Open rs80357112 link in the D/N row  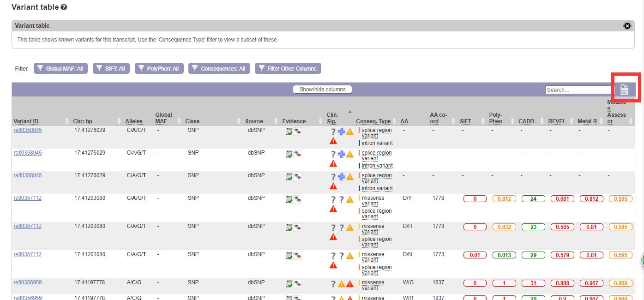pyautogui.click(x=28, y=254)
